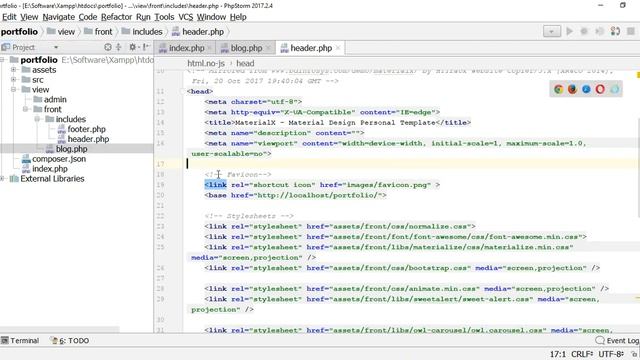Open the Navigate menu

59,17
